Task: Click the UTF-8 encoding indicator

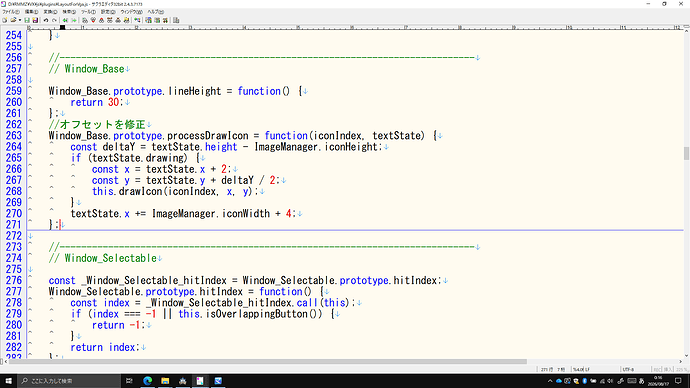Action: coord(628,370)
